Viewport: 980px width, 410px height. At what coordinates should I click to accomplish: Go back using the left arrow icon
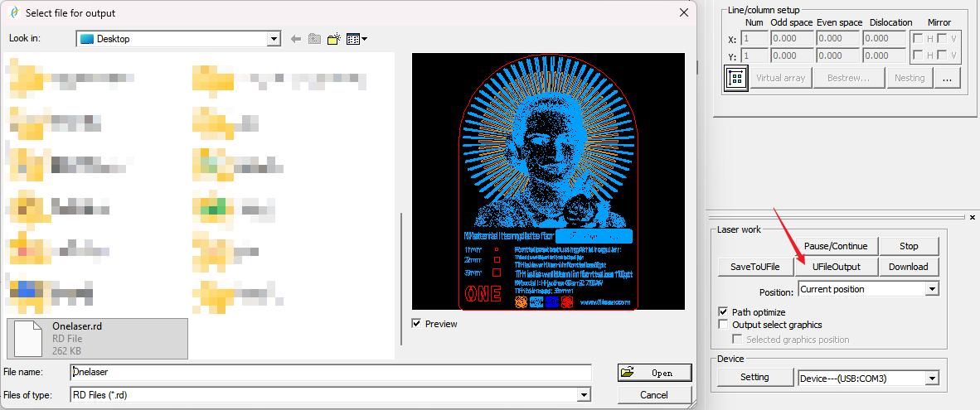[x=295, y=39]
